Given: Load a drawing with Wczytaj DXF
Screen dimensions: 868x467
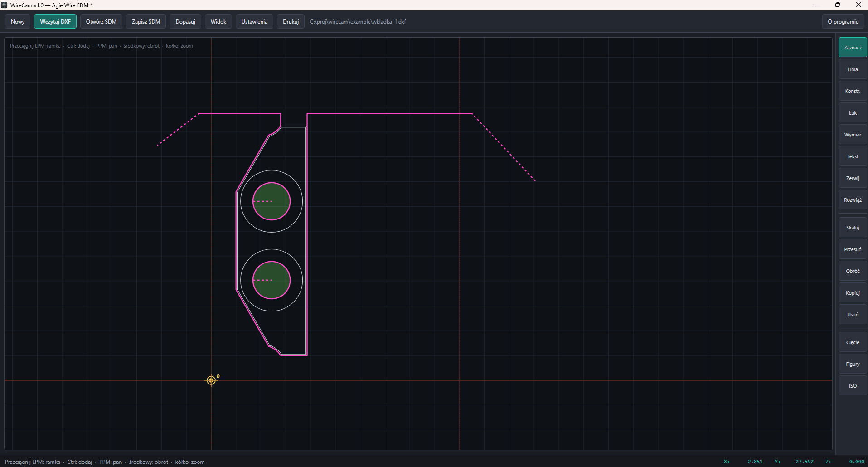Looking at the screenshot, I should pos(55,22).
